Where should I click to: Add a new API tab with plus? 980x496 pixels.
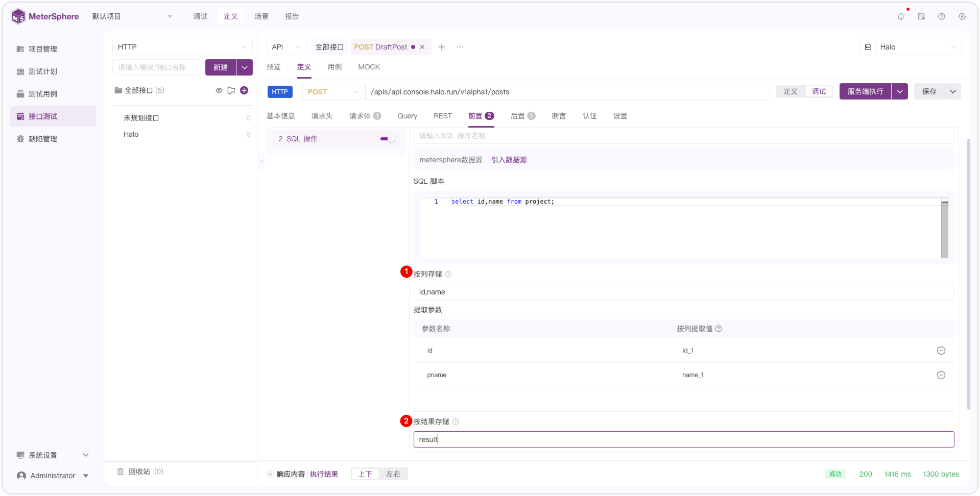pos(442,47)
